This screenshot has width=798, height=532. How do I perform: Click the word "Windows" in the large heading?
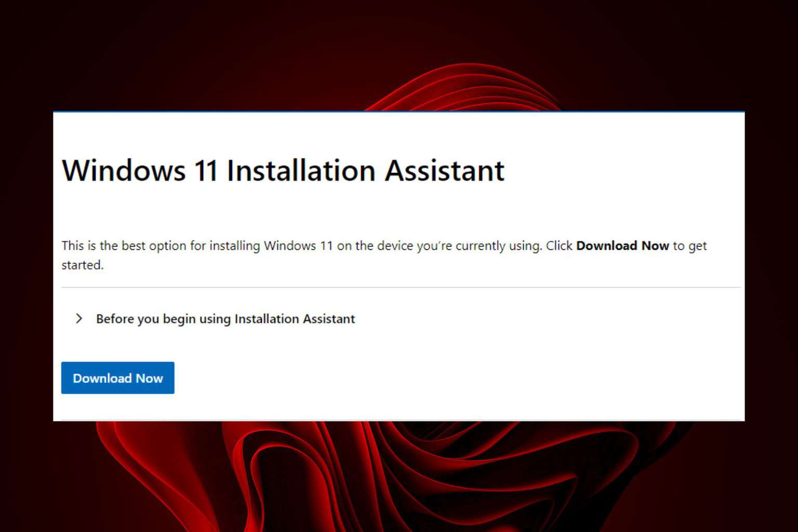pos(124,170)
